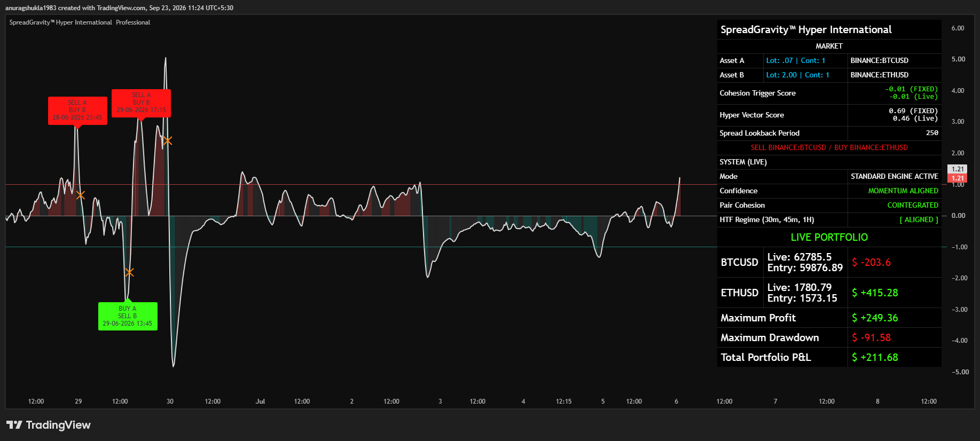The image size is (980, 441).
Task: Click the 5.00 tick on the price scale
Action: [x=958, y=59]
